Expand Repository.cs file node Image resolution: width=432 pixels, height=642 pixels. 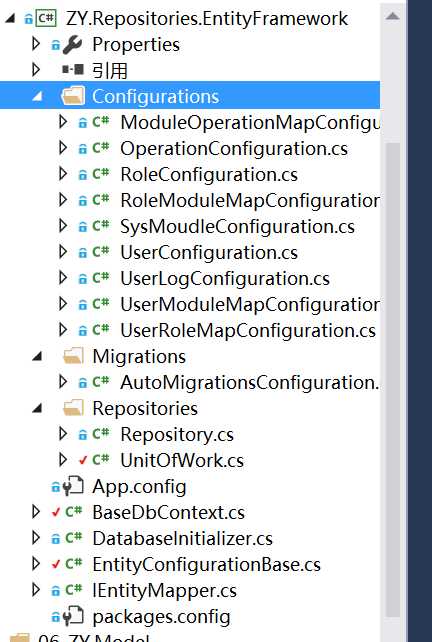coord(63,434)
